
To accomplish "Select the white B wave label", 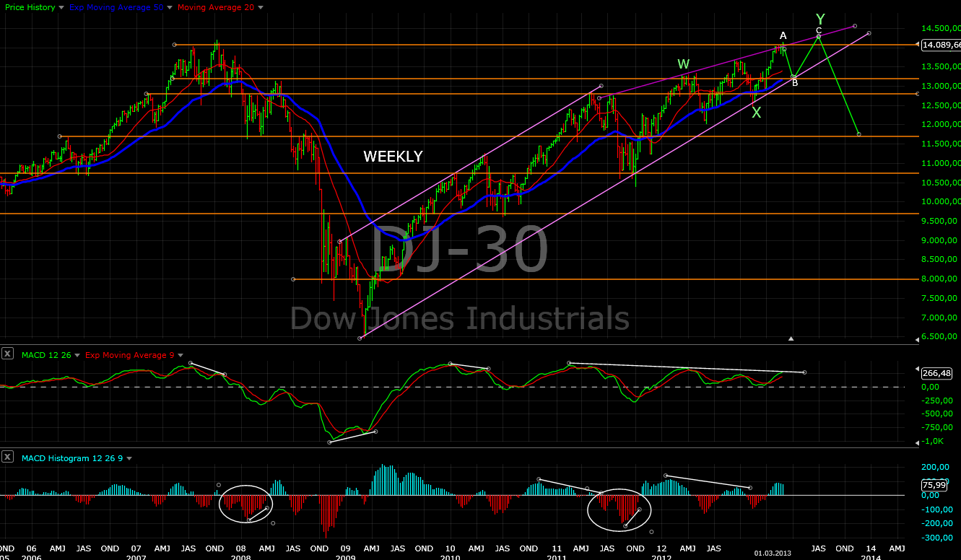I will [795, 83].
